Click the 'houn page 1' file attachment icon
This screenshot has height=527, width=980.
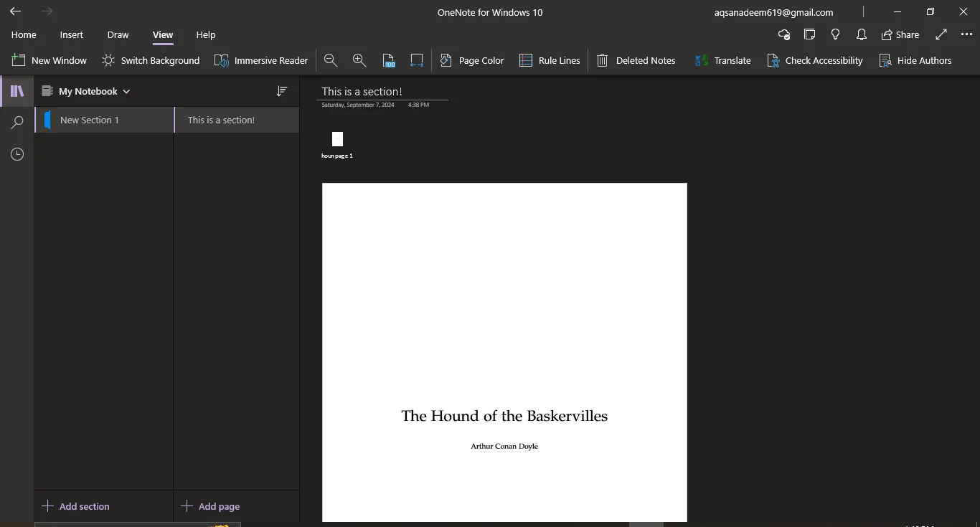tap(337, 145)
